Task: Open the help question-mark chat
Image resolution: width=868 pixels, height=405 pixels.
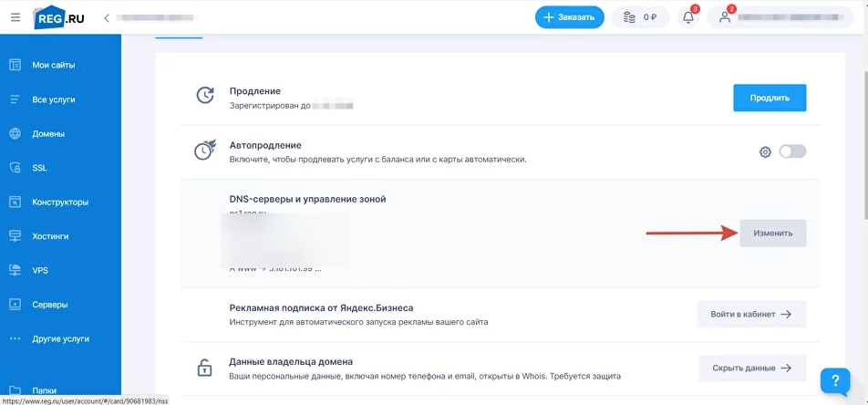Action: [835, 381]
